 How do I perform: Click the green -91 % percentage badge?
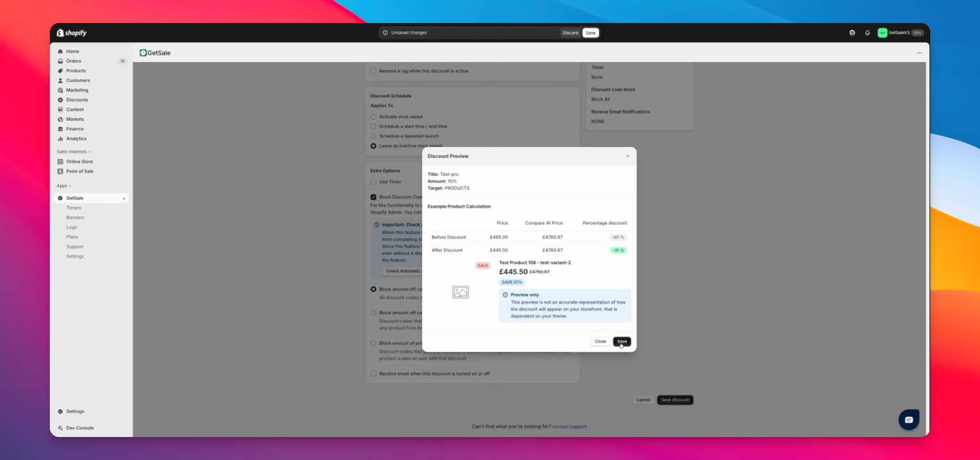(x=618, y=250)
